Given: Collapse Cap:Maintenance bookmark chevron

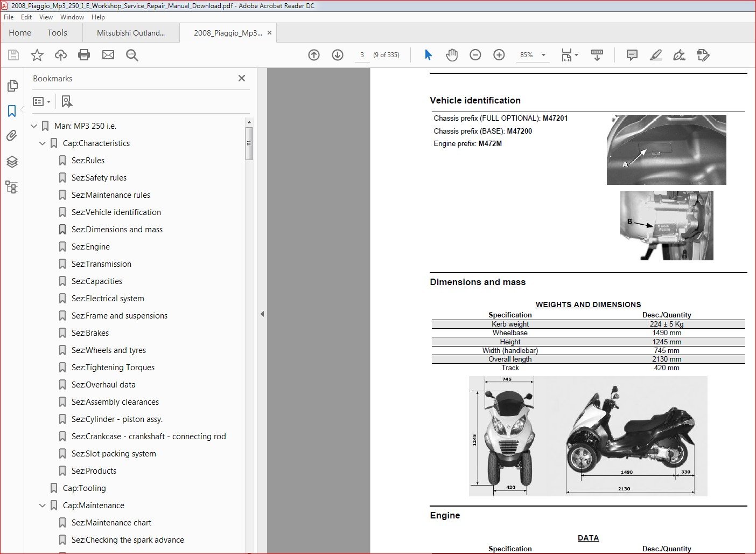Looking at the screenshot, I should coord(43,505).
